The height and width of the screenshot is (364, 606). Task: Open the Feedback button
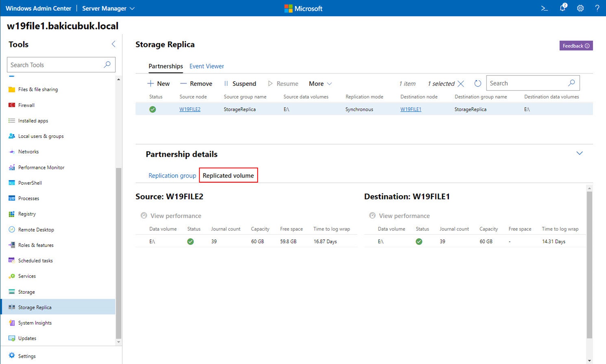pos(576,46)
